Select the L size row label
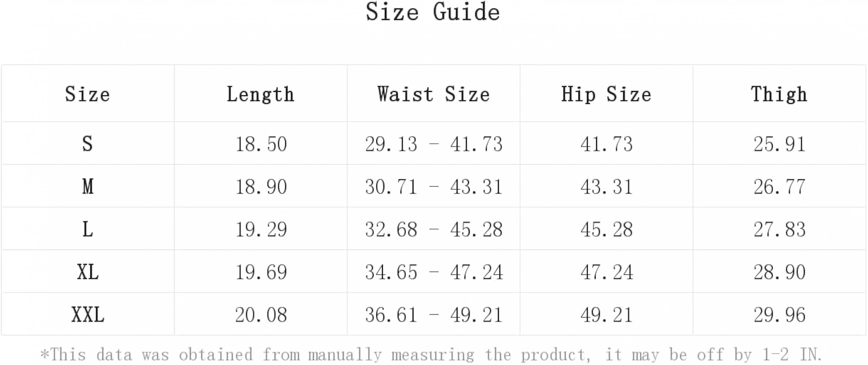Viewport: 868px width, 365px height. (x=88, y=229)
